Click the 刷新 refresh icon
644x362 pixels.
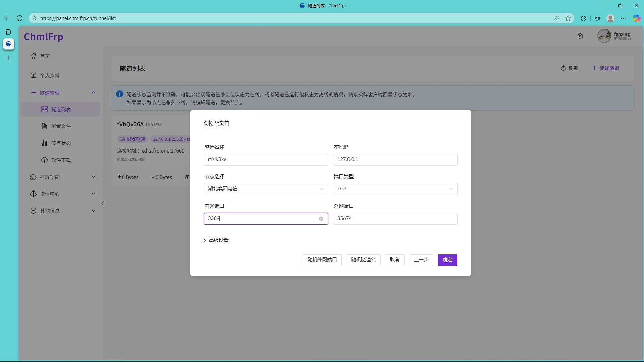pos(563,68)
